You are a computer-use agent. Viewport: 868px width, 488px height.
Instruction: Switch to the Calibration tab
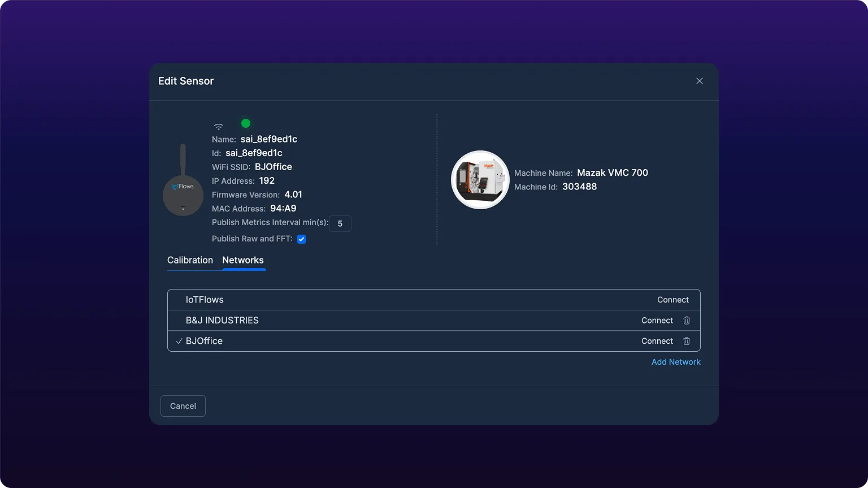pos(190,260)
